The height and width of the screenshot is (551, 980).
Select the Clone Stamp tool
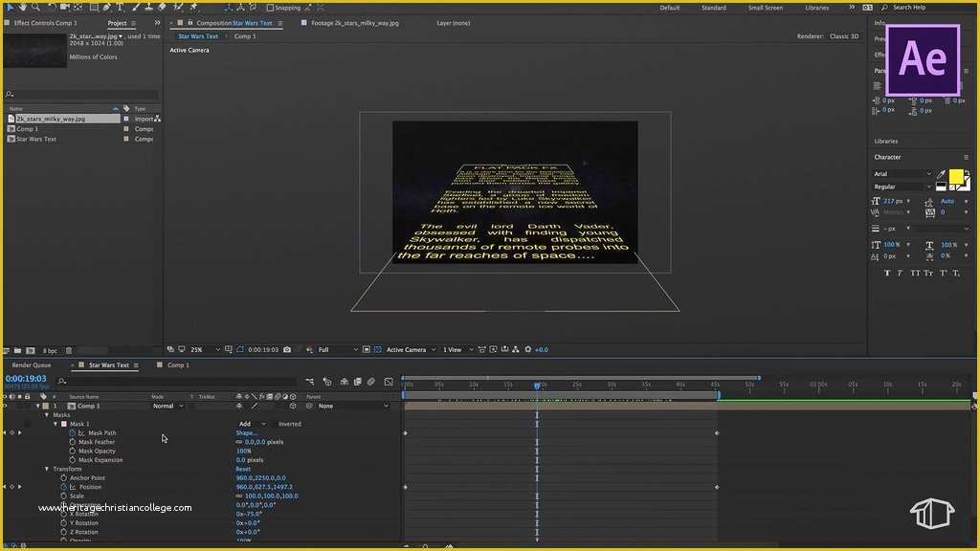click(148, 7)
